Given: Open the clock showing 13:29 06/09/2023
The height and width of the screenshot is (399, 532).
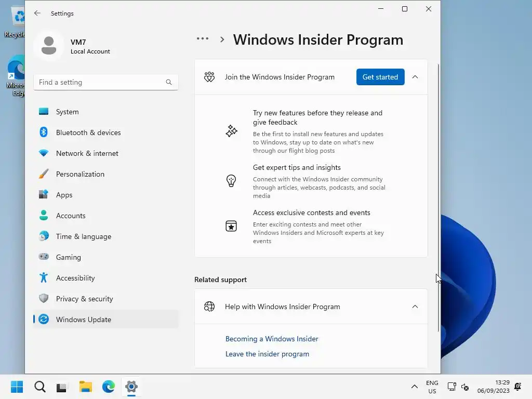Looking at the screenshot, I should pyautogui.click(x=493, y=387).
